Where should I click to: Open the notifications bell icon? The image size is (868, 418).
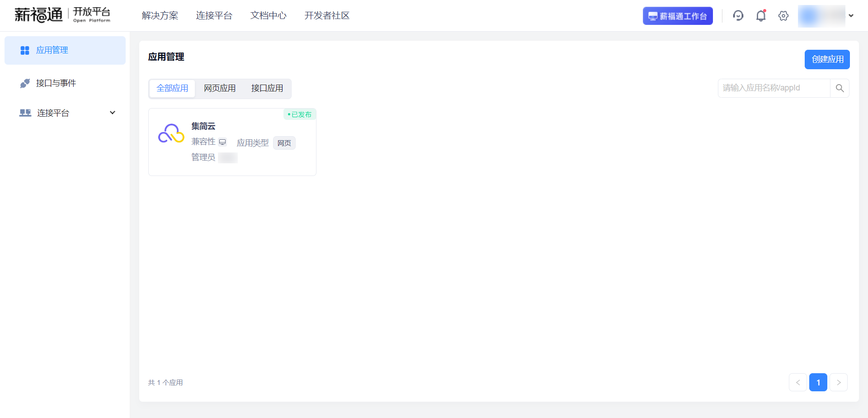point(761,16)
